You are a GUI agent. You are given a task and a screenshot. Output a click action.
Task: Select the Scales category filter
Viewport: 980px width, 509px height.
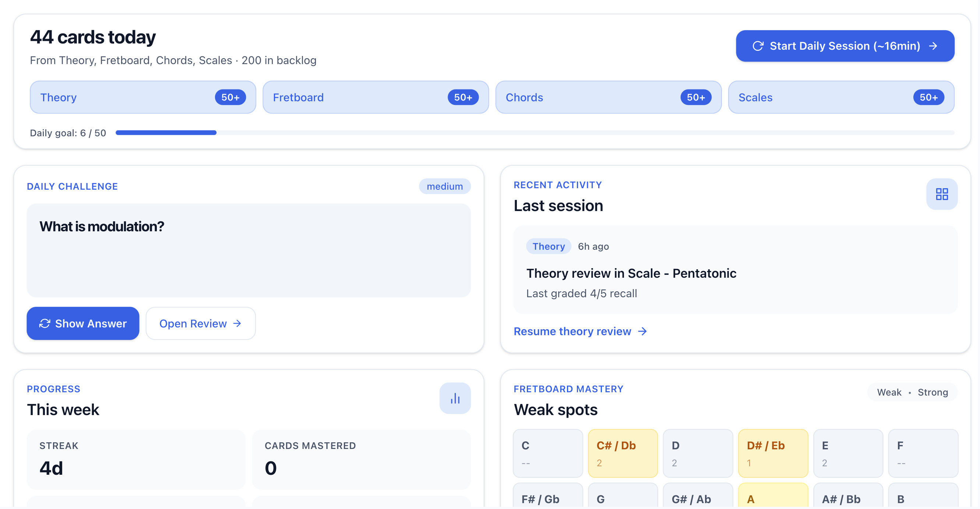pos(841,97)
